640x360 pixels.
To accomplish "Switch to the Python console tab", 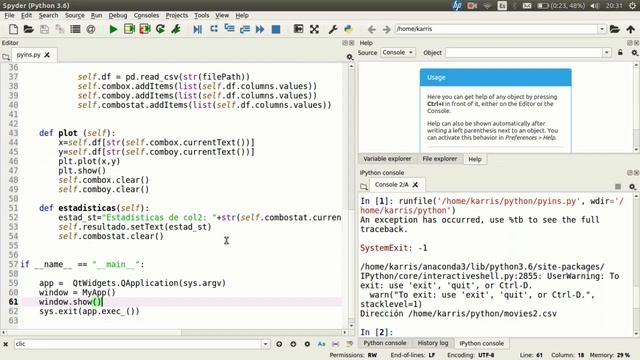I will (x=384, y=343).
